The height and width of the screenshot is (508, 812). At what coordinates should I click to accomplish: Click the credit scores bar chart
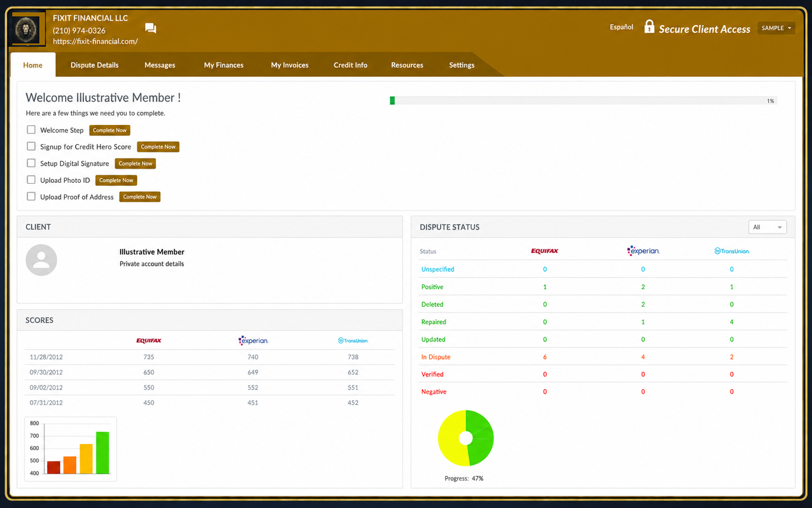71,449
